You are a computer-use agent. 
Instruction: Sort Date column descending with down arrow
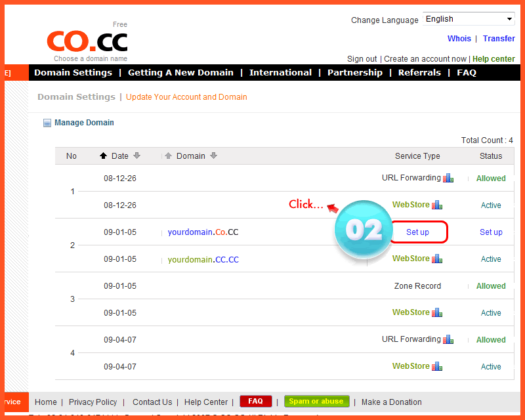(136, 156)
